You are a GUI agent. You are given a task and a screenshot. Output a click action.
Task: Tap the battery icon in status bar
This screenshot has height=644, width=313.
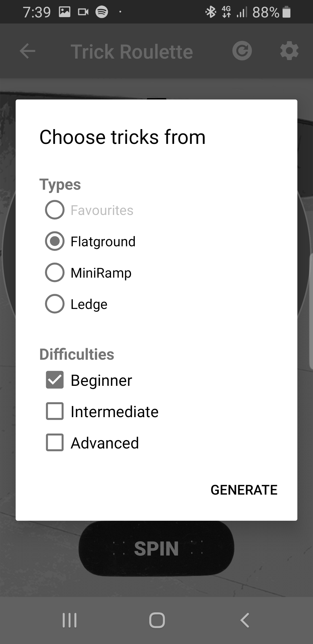point(286,12)
